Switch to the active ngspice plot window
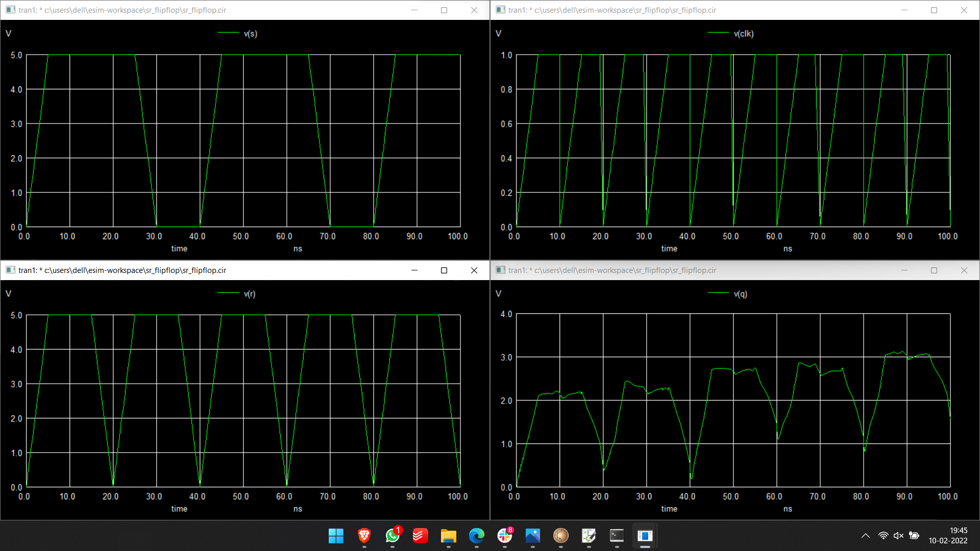This screenshot has height=551, width=980. (x=645, y=537)
